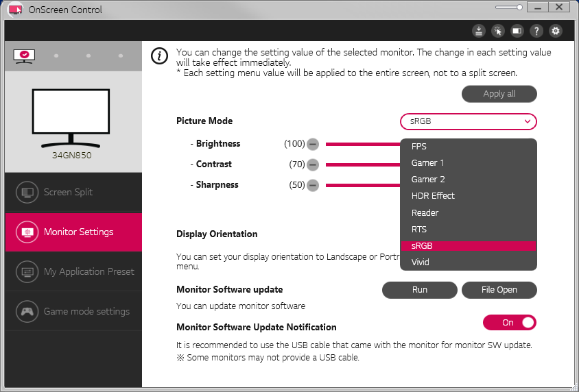Click the Game mode settings gamepad icon
The image size is (579, 392).
click(x=27, y=312)
